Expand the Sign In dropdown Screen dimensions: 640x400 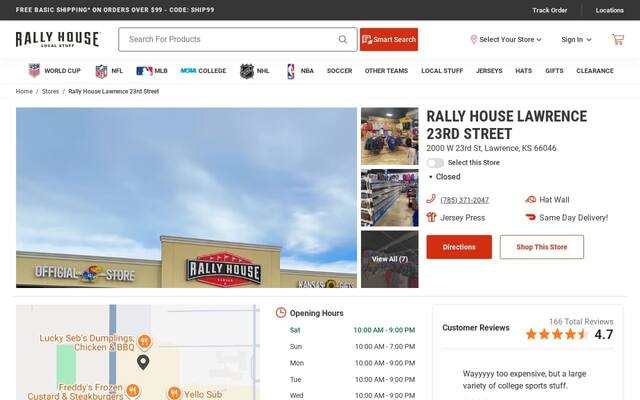576,40
